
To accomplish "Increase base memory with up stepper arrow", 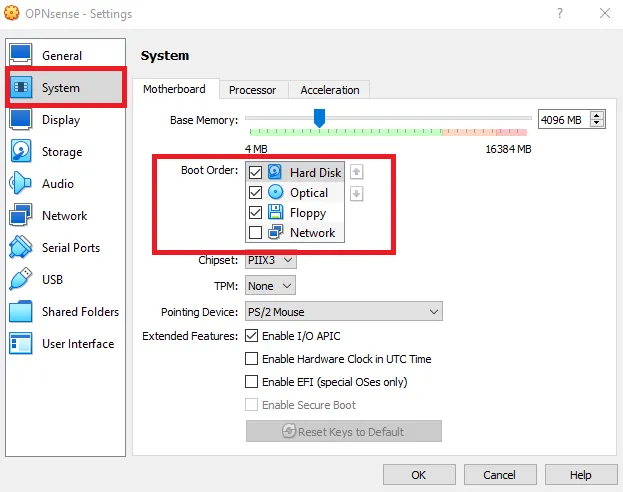I will (596, 116).
